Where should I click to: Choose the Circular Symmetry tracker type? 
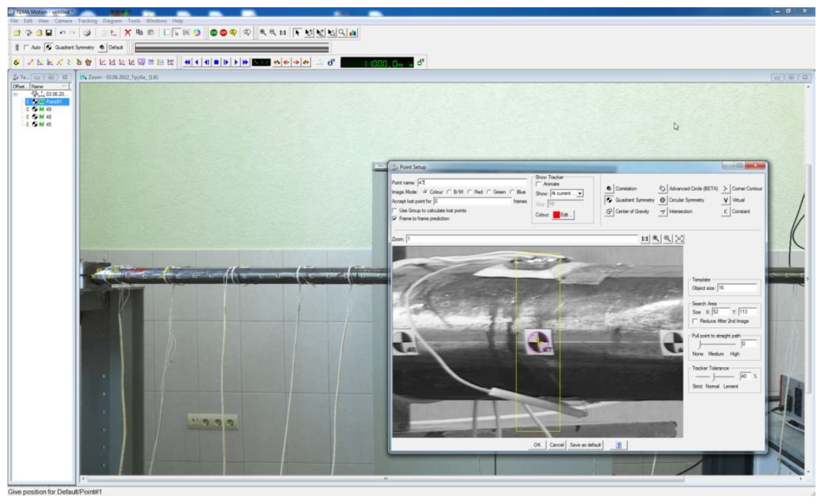662,200
